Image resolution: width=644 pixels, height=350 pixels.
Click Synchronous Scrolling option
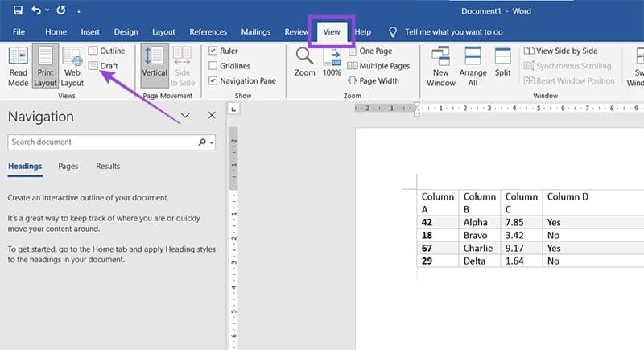click(568, 66)
